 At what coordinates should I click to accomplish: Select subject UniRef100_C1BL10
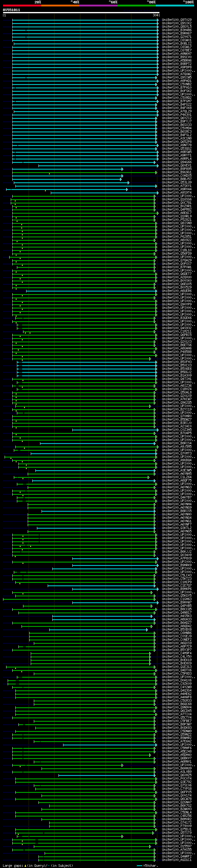click(x=176, y=250)
